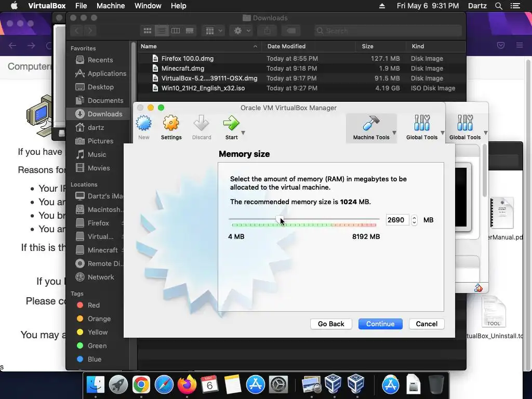Image resolution: width=532 pixels, height=399 pixels.
Task: Click the memory size slider handle
Action: coord(280,220)
